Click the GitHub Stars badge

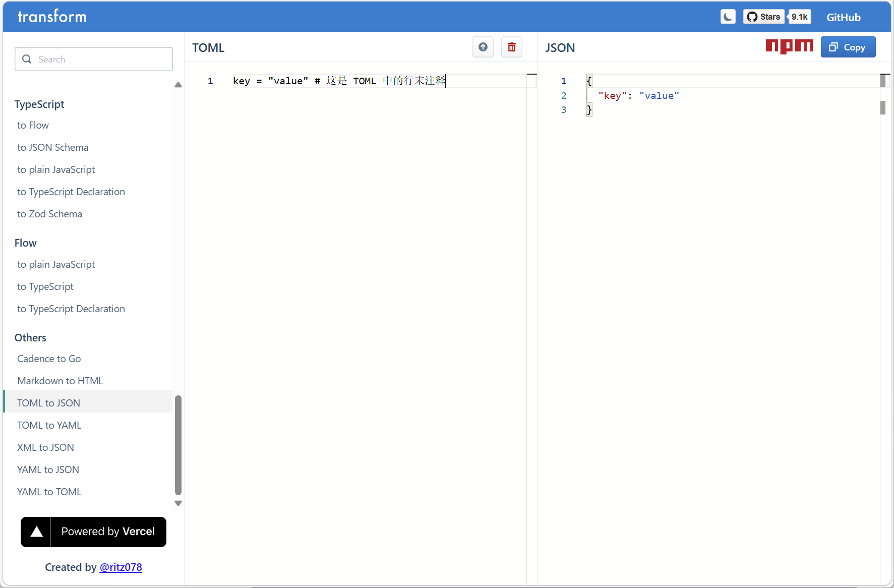[x=763, y=17]
